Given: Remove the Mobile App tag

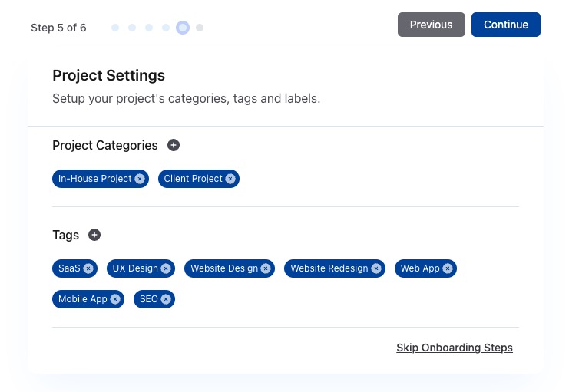Looking at the screenshot, I should pyautogui.click(x=115, y=299).
